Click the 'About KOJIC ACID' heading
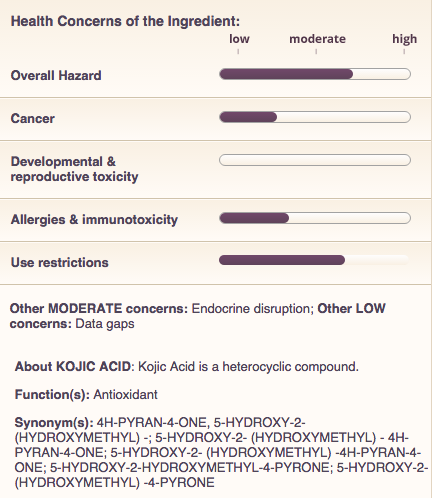Viewport: 432px width, 498px height. click(x=74, y=366)
